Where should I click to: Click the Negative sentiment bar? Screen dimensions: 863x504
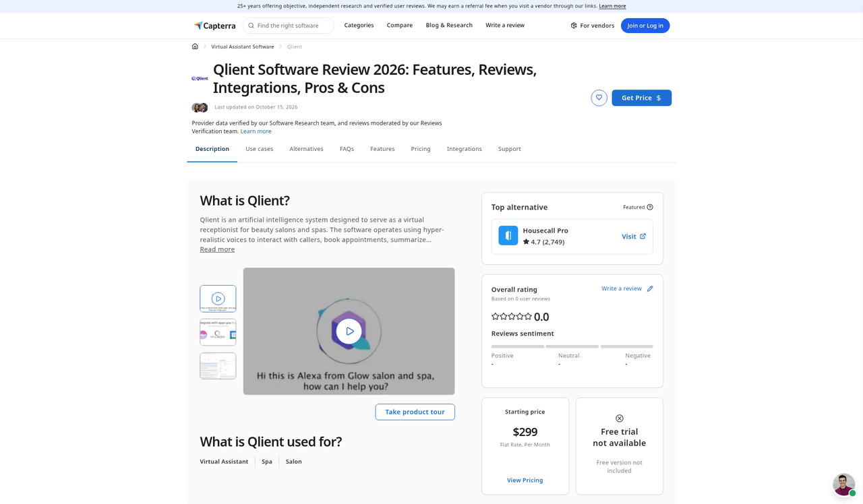627,346
